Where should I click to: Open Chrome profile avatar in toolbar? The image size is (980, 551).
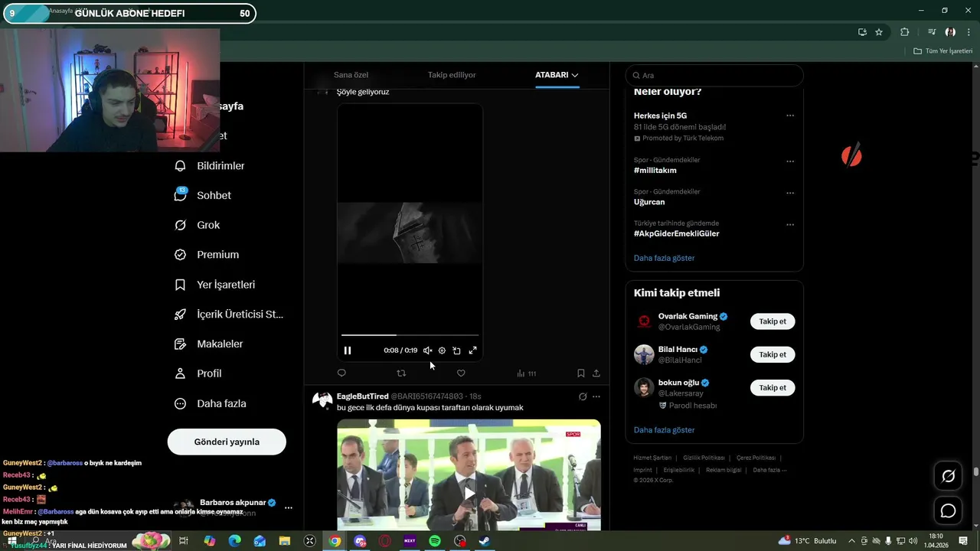(x=950, y=32)
